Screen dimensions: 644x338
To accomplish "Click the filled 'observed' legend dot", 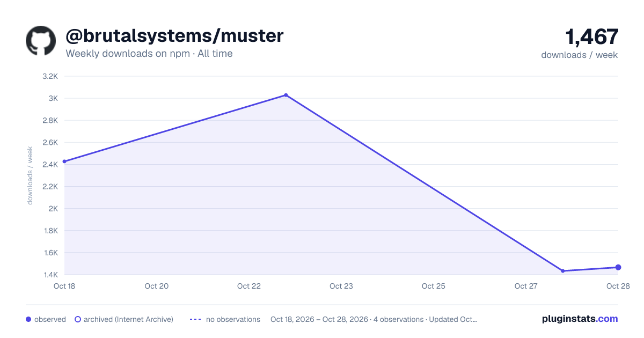I will [x=28, y=319].
